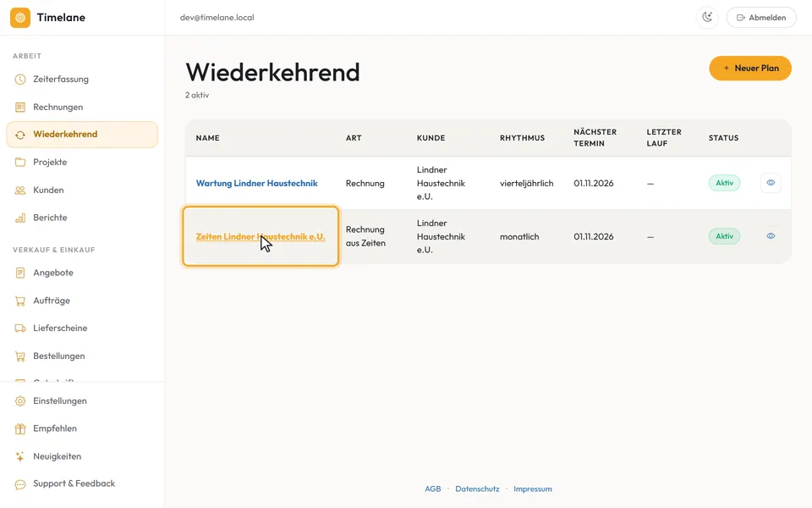Open Berichte via its bar chart icon
The width and height of the screenshot is (812, 508).
(x=20, y=218)
